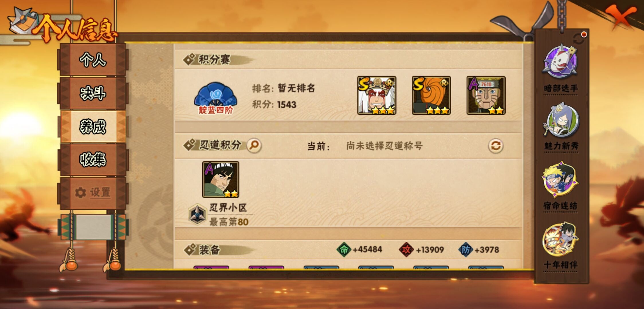
Task: Select the 养成 tab
Action: (x=93, y=126)
